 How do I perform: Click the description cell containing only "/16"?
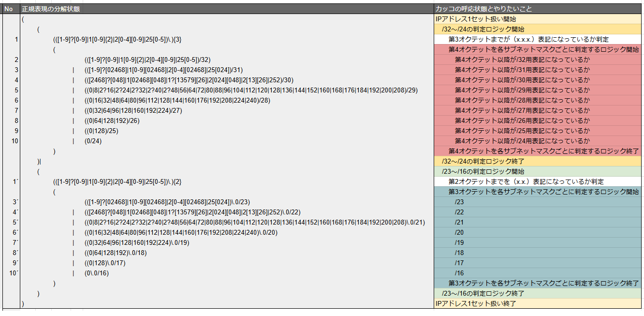(x=538, y=273)
